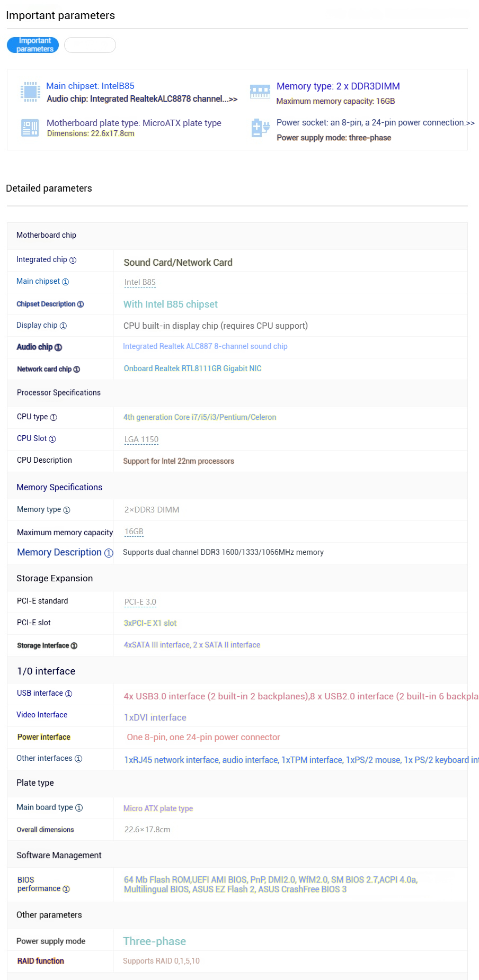Click the Processor Specifications section header
This screenshot has height=980, width=479.
pos(59,392)
